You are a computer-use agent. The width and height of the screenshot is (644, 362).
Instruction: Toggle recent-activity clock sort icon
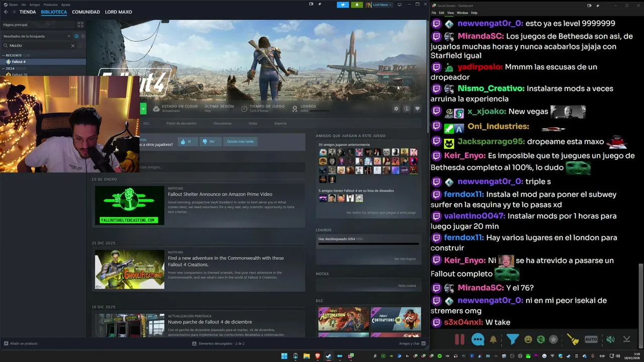tap(76, 36)
